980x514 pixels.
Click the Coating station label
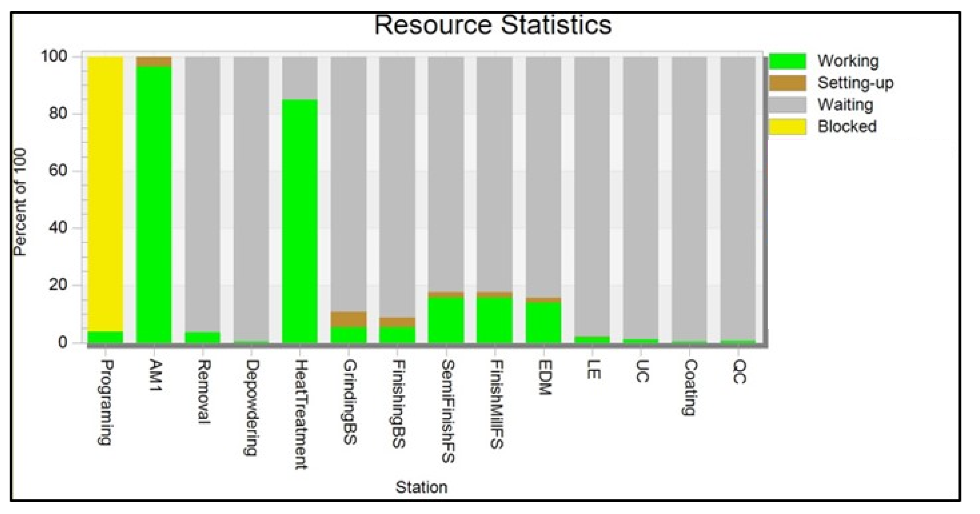click(x=690, y=387)
